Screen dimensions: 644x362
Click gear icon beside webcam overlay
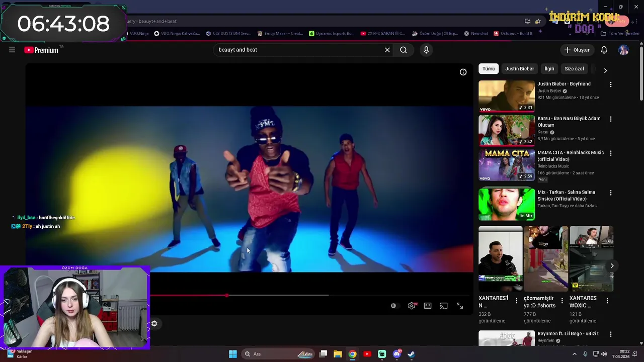pyautogui.click(x=154, y=324)
